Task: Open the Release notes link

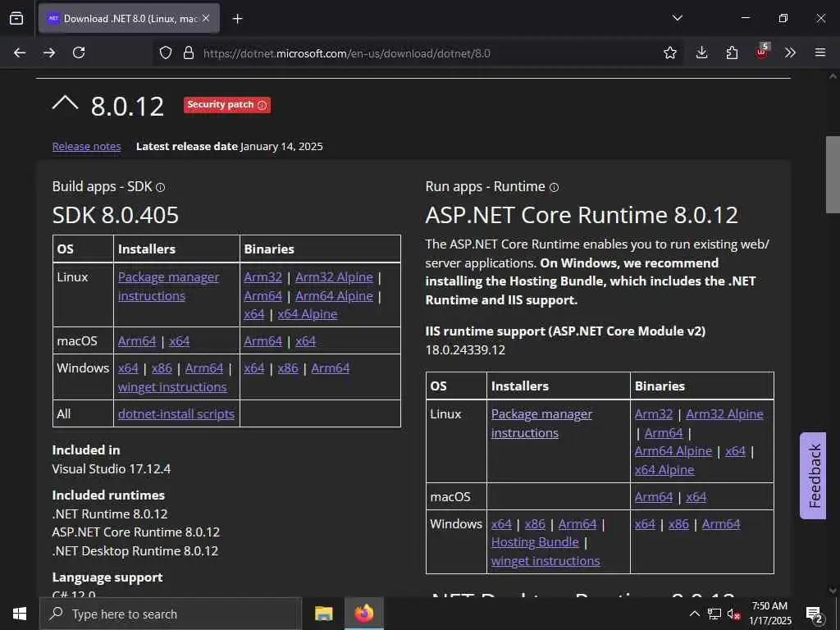Action: tap(86, 146)
